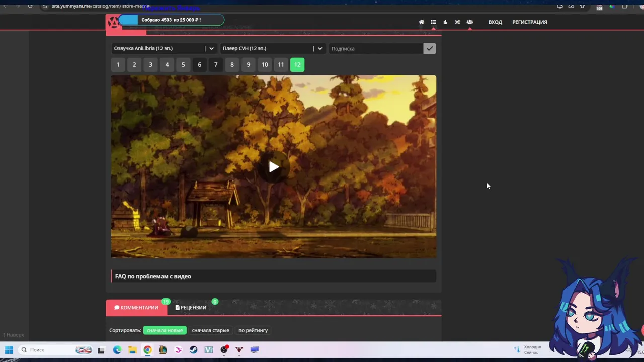Open File Explorer from taskbar
Screen dimensions: 644x362
[132, 350]
